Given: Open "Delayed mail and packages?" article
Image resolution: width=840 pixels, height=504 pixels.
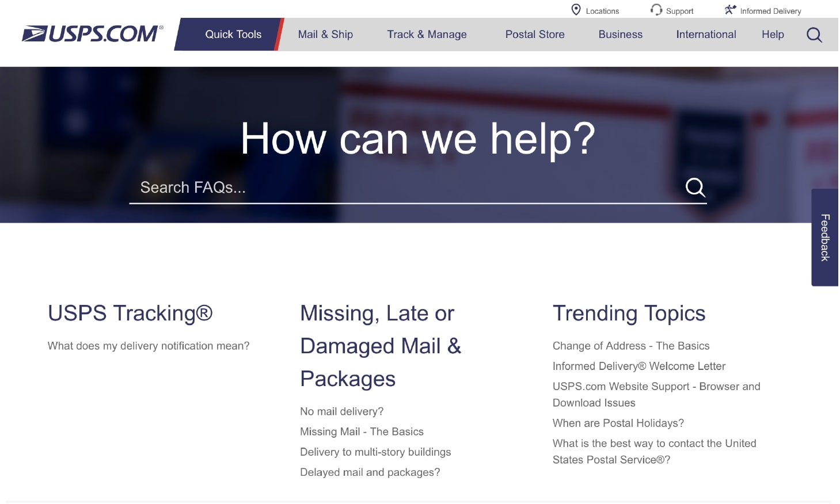Looking at the screenshot, I should (x=370, y=472).
